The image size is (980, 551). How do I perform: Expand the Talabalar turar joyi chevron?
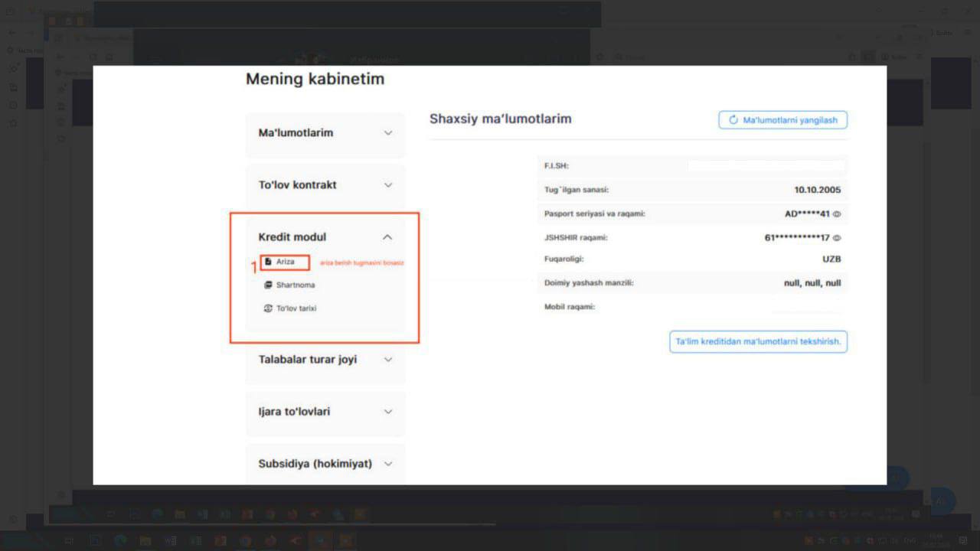[x=388, y=360]
